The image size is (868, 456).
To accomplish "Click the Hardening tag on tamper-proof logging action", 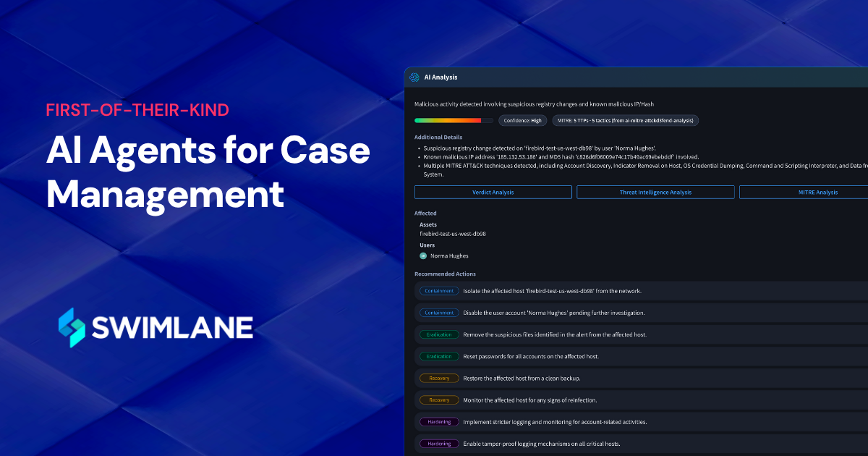I will pyautogui.click(x=438, y=443).
